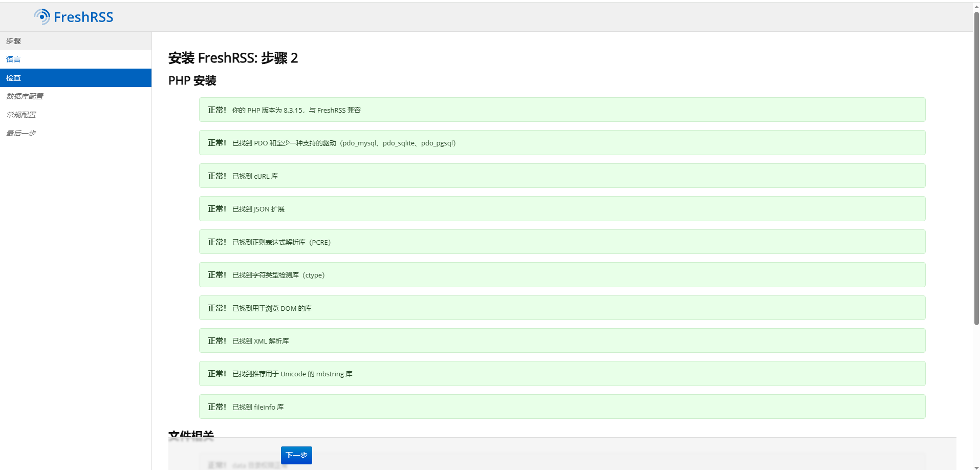This screenshot has width=980, height=470.
Task: Go to the 语言 step
Action: pos(76,59)
